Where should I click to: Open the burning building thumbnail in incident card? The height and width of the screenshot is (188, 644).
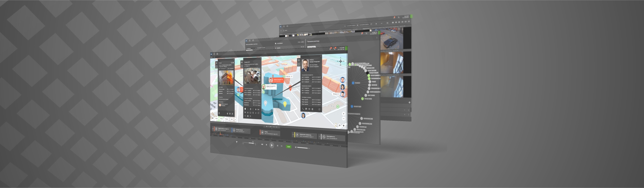coord(226,78)
